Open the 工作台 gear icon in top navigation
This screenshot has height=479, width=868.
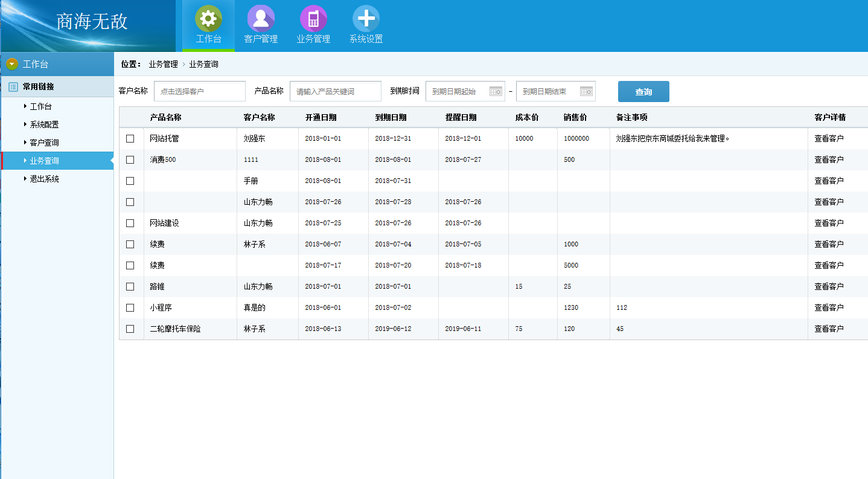pyautogui.click(x=208, y=19)
